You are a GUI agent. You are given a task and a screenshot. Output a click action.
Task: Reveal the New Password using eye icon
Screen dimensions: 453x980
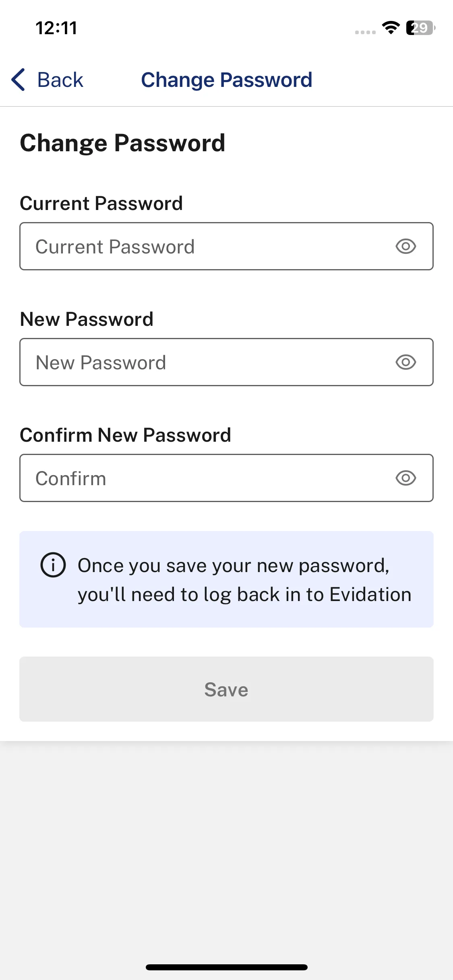point(405,362)
